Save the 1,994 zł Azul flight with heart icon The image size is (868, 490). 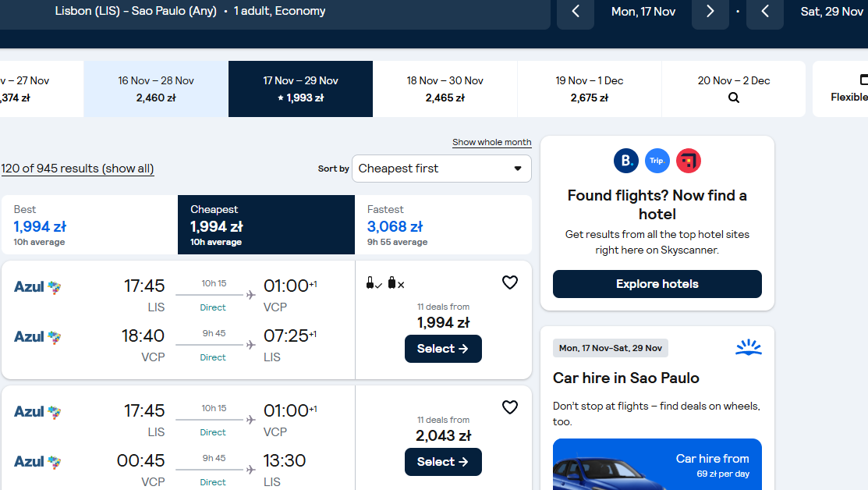click(x=510, y=282)
